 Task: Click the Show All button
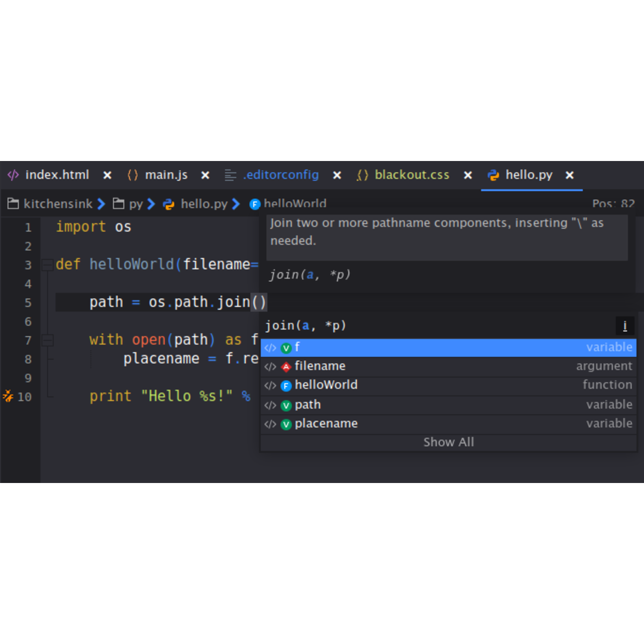(x=448, y=442)
